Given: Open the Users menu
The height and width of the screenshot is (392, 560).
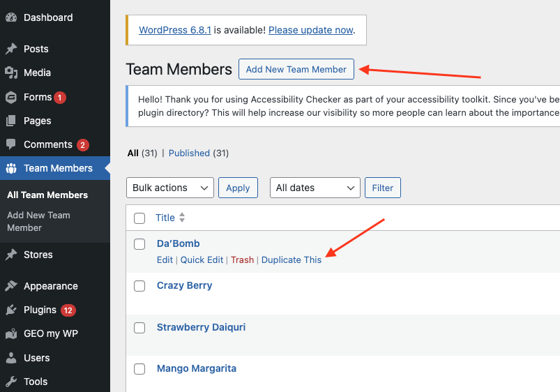Looking at the screenshot, I should pos(37,358).
